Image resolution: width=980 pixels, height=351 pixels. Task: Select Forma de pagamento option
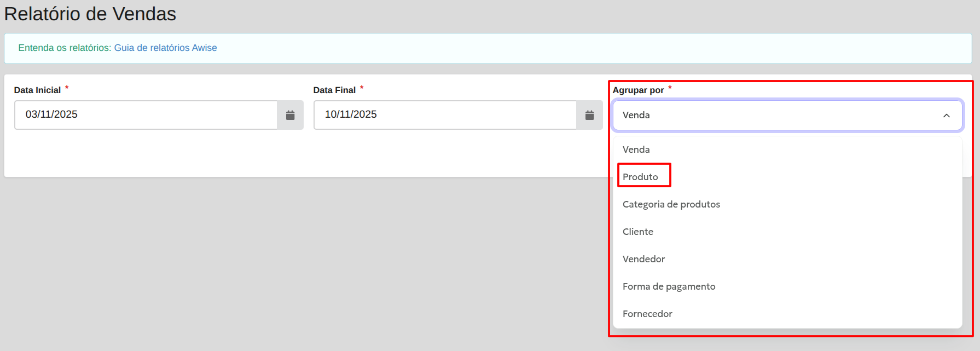click(669, 286)
